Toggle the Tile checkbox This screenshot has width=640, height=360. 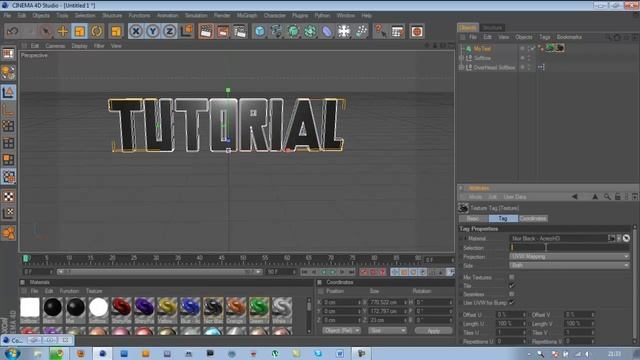(511, 286)
